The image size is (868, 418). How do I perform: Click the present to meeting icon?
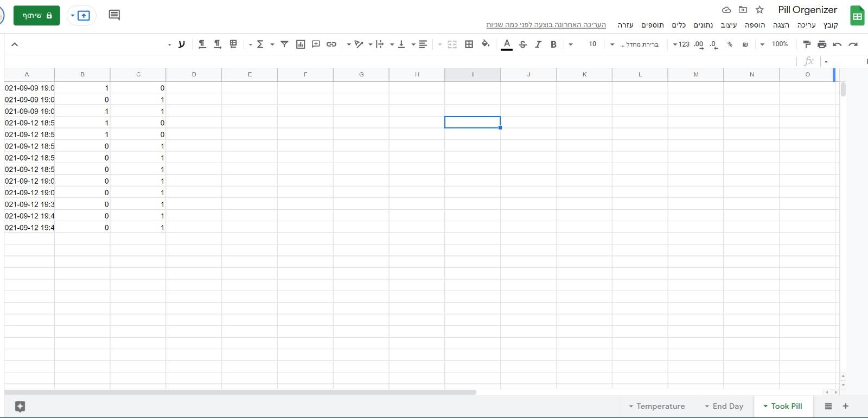(84, 16)
